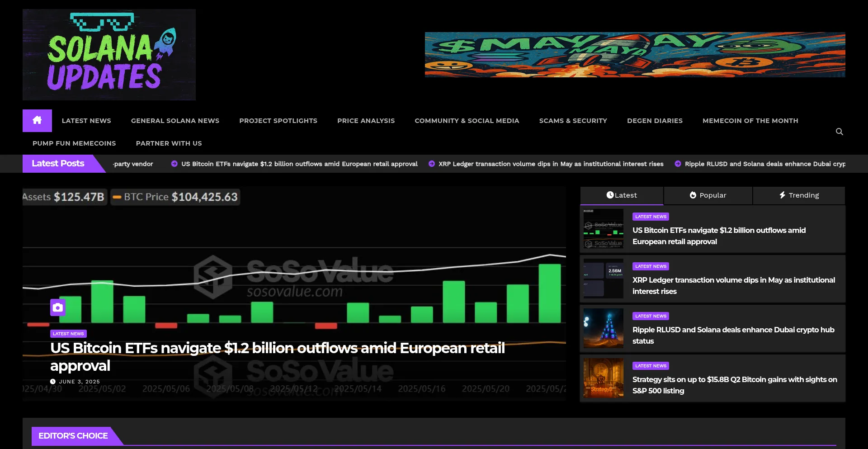Screen dimensions: 868x449
Task: Switch to the Trending tab
Action: (799, 195)
